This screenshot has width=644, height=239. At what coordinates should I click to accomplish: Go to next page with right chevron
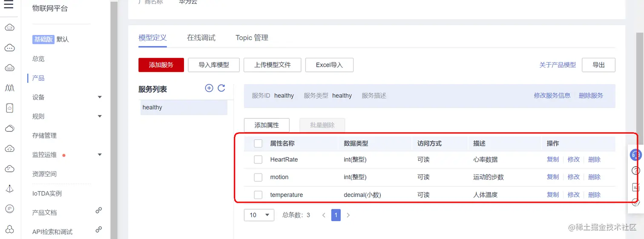[x=348, y=215]
